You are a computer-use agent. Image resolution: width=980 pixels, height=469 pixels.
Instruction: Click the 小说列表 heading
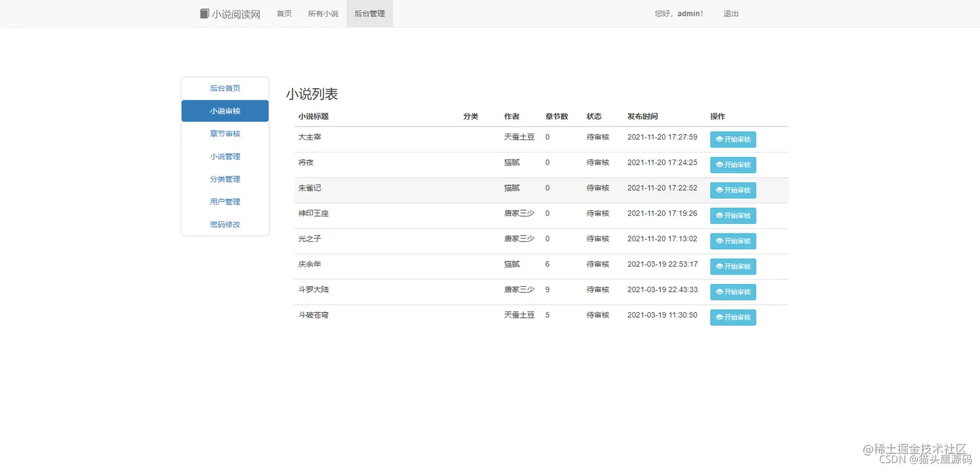coord(312,94)
